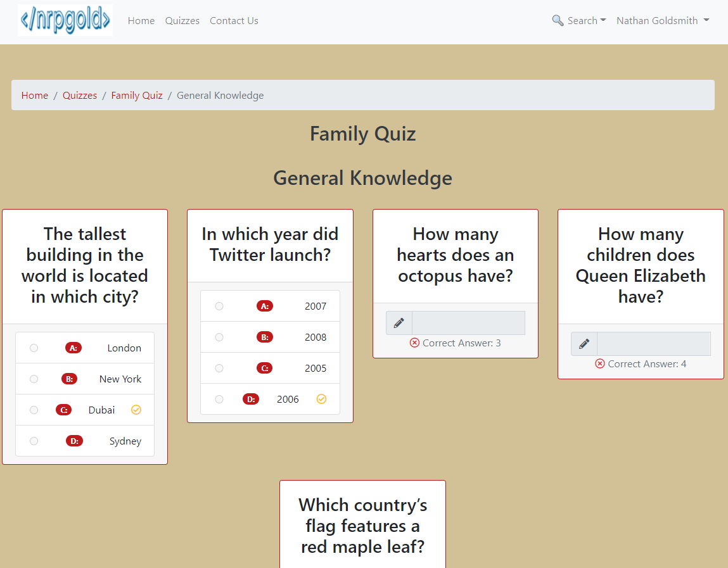This screenshot has width=728, height=568.
Task: Click the General Knowledge section heading
Action: [362, 178]
